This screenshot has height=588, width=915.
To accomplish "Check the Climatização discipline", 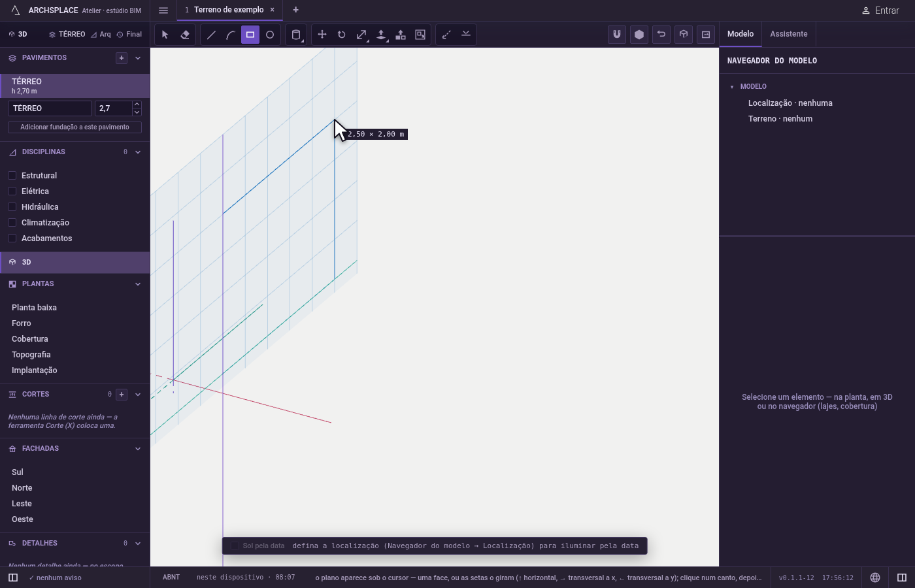I will 12,223.
